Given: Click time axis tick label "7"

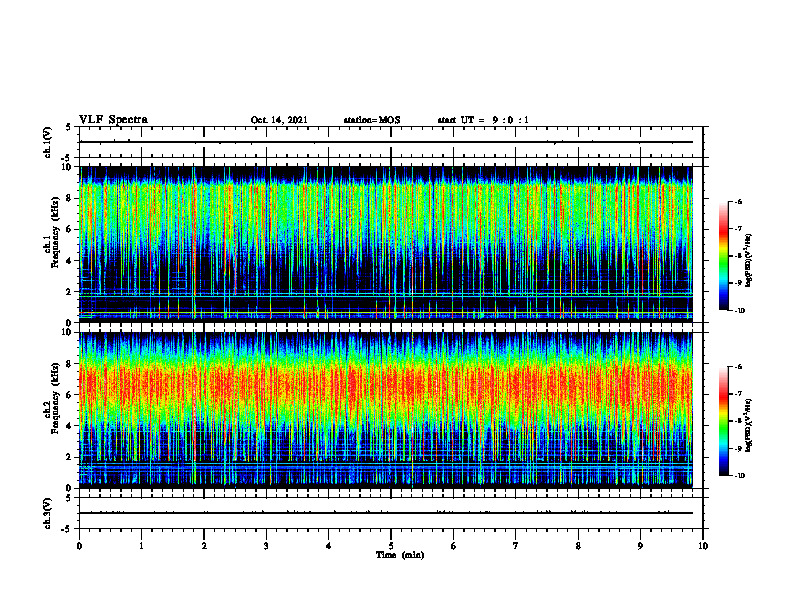Looking at the screenshot, I should tap(516, 546).
